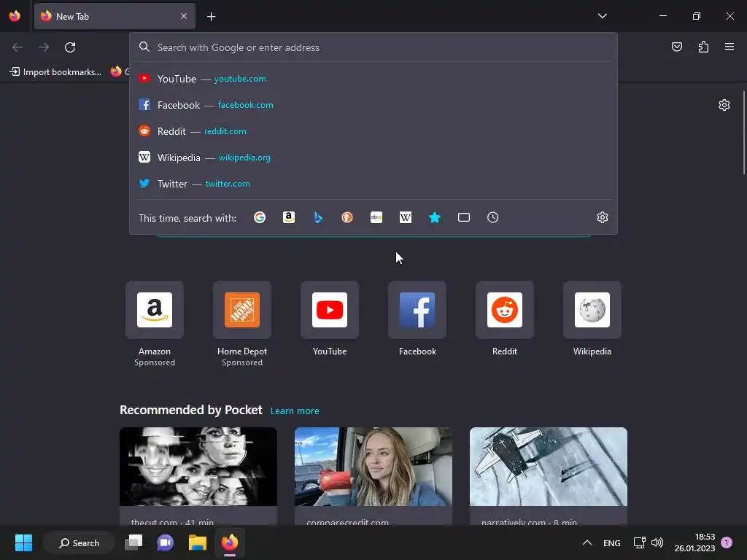747x560 pixels.
Task: Search this time with Bing icon
Action: click(318, 217)
